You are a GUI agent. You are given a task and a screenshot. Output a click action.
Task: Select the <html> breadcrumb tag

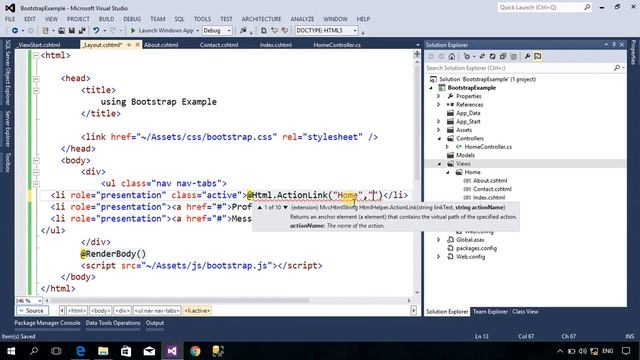[77, 311]
